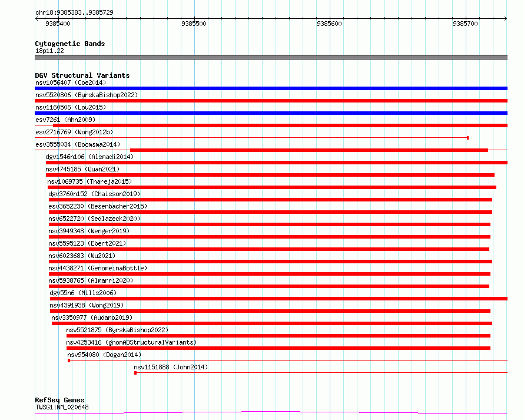524x420 pixels.
Task: Click nsv3949348 (Wenger2019) label
Action: tap(89, 231)
